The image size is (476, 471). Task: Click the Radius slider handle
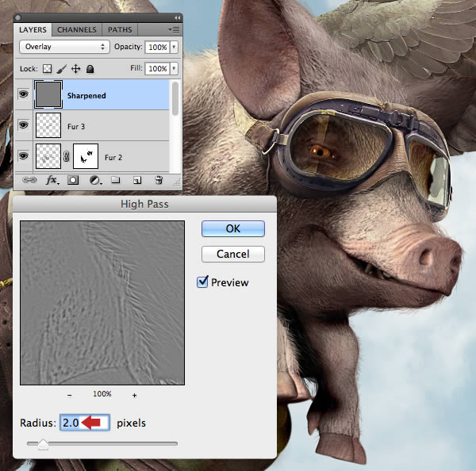pyautogui.click(x=43, y=444)
